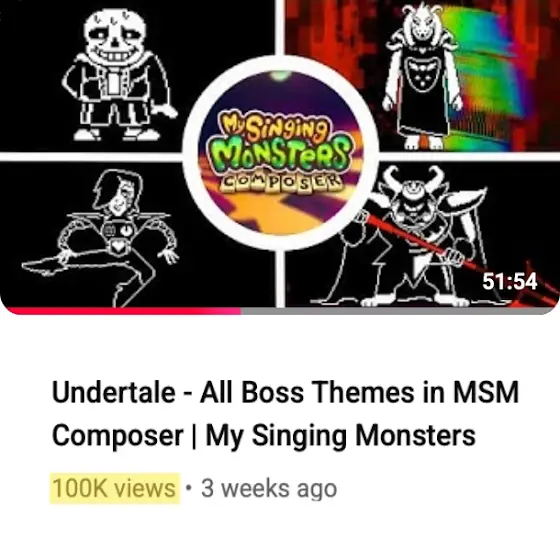560x560 pixels.
Task: Open the My Singing Monsters Composer logo
Action: (281, 153)
